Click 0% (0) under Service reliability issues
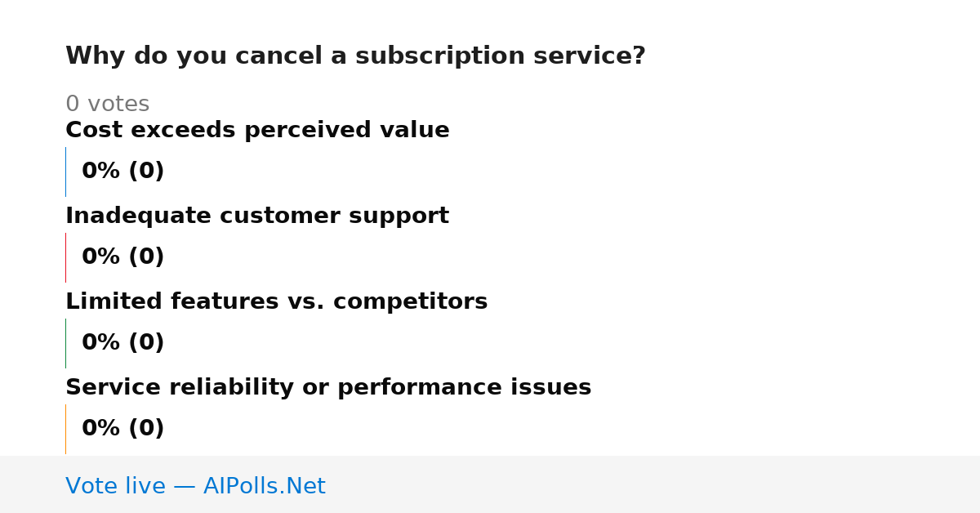This screenshot has width=980, height=513. [x=123, y=429]
